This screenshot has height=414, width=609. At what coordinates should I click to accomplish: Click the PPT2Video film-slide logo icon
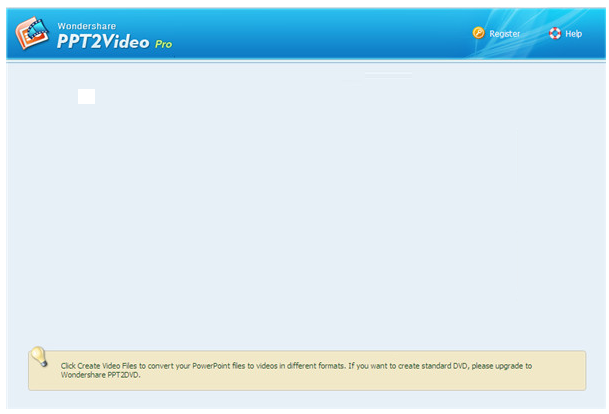coord(34,35)
